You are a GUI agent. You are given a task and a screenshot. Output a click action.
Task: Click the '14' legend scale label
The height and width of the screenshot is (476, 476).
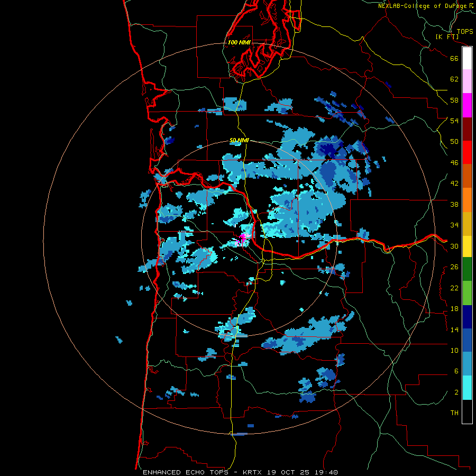(454, 329)
